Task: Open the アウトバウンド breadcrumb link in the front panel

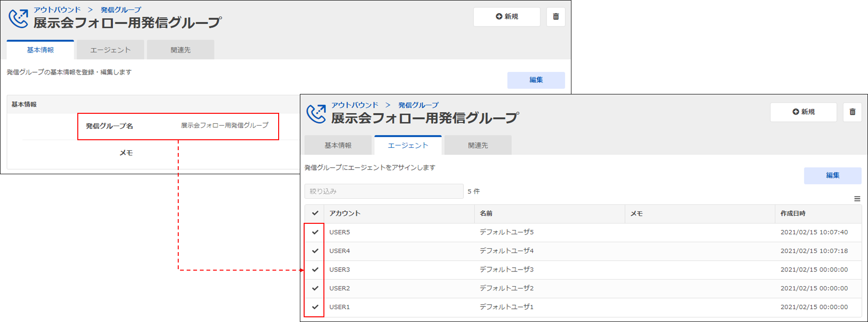Action: [x=355, y=105]
